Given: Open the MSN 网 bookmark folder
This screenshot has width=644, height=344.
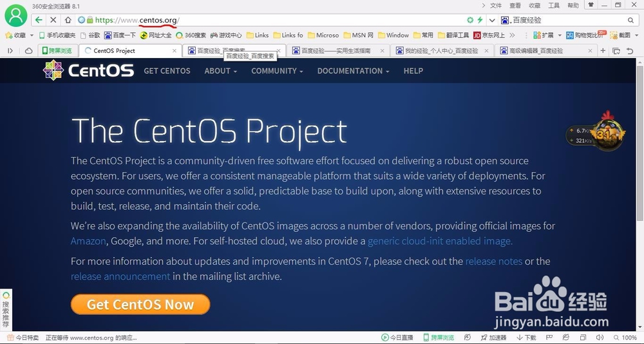Looking at the screenshot, I should [358, 35].
